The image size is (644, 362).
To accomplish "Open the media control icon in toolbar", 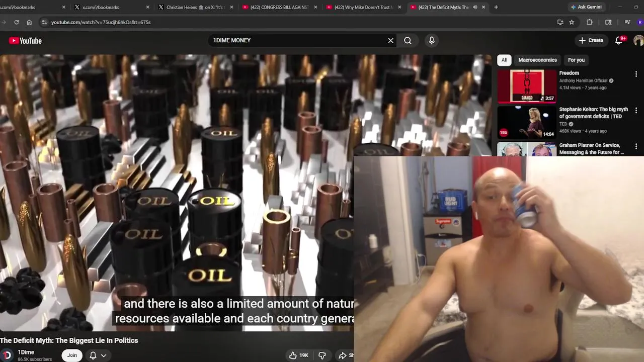I will [627, 22].
